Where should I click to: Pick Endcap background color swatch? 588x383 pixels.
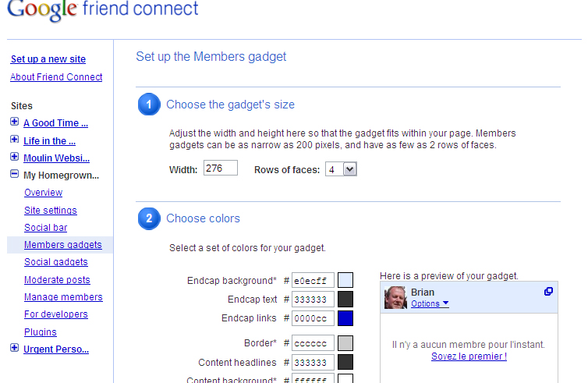click(345, 280)
